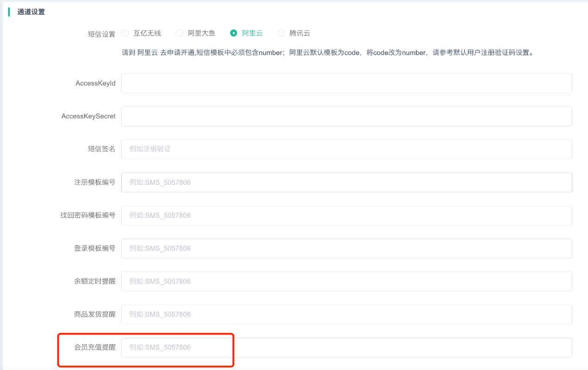
Task: Focus the AccessKeySecret text box
Action: [x=346, y=116]
